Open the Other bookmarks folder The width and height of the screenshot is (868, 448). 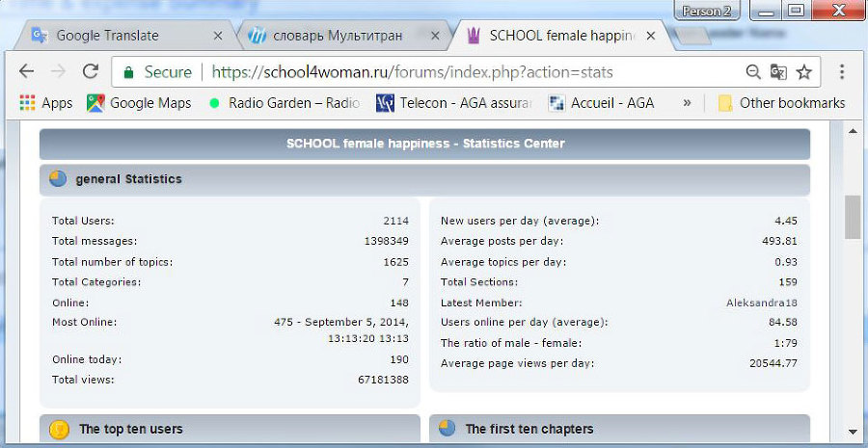pyautogui.click(x=781, y=103)
